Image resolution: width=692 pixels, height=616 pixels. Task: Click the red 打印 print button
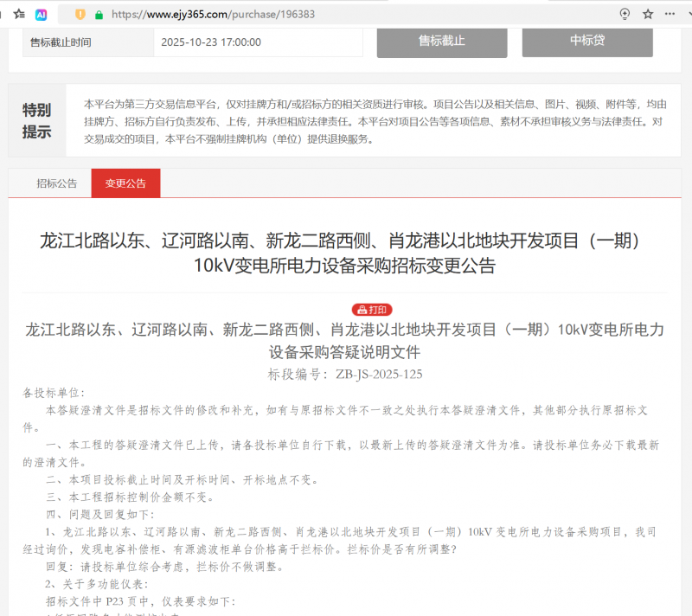click(372, 310)
